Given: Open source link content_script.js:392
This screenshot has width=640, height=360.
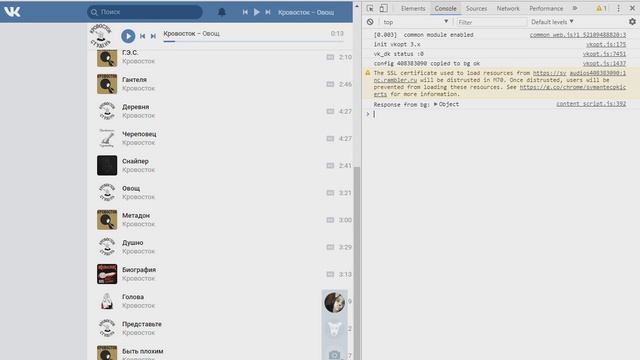Looking at the screenshot, I should tap(591, 104).
